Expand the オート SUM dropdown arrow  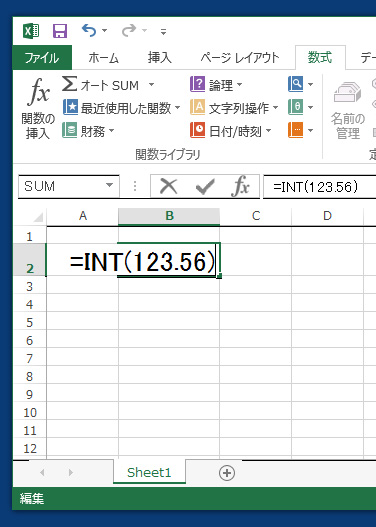(152, 84)
